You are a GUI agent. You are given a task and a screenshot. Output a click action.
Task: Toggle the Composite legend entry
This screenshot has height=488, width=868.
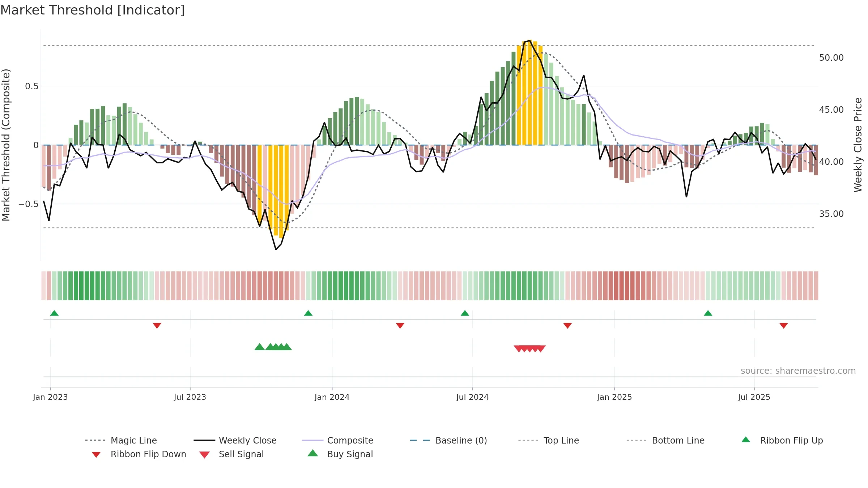(337, 440)
